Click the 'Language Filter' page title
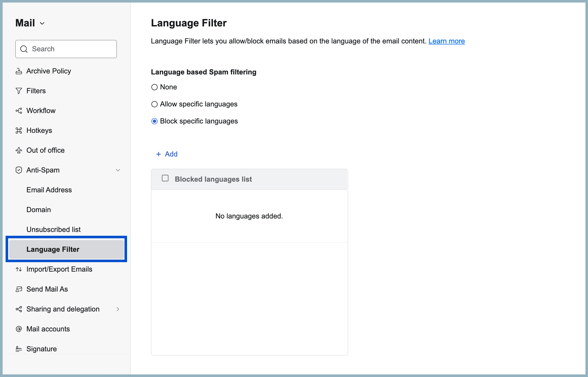 189,23
